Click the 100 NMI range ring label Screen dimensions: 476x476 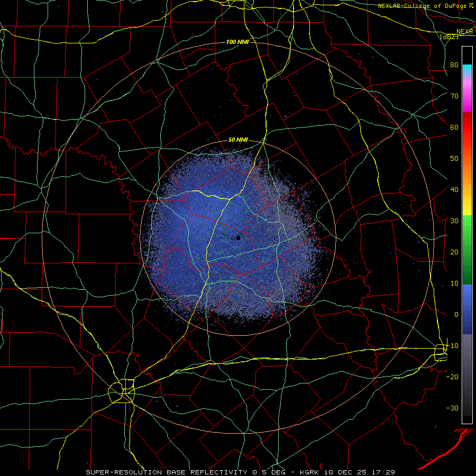pyautogui.click(x=237, y=42)
